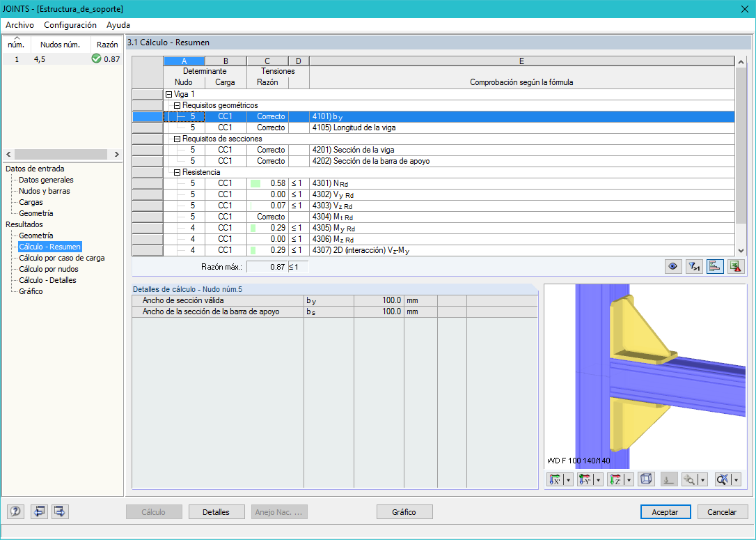The height and width of the screenshot is (540, 756).
Task: Click the isometric cube view icon
Action: 646,479
